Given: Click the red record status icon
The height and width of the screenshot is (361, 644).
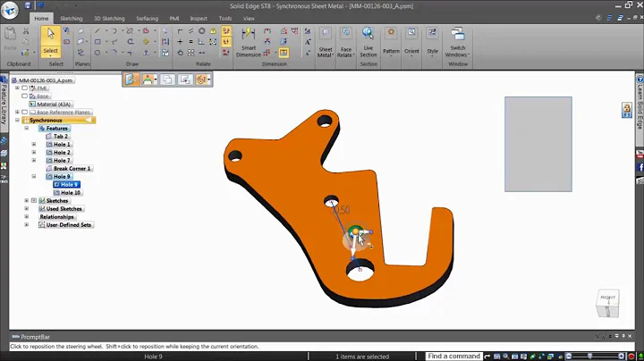Looking at the screenshot, I should tap(631, 357).
